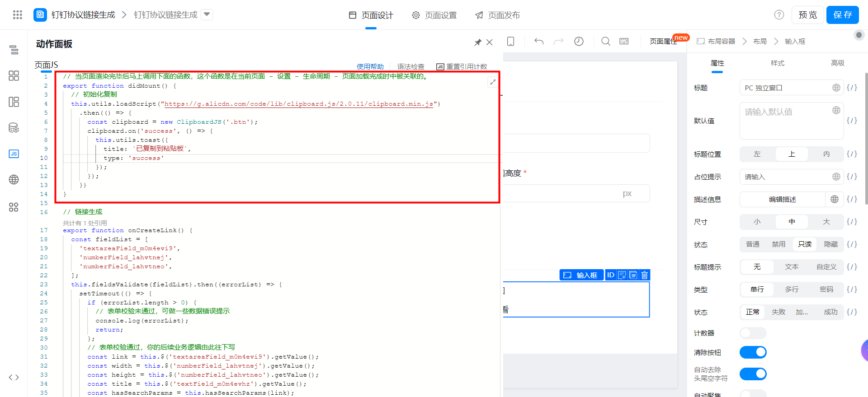Click the 占位提示 input field
The width and height of the screenshot is (868, 397).
pyautogui.click(x=792, y=177)
